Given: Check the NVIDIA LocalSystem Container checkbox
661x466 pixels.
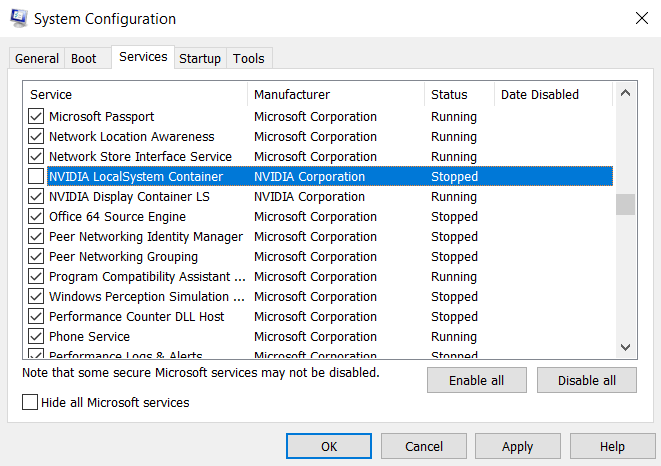Looking at the screenshot, I should [36, 177].
